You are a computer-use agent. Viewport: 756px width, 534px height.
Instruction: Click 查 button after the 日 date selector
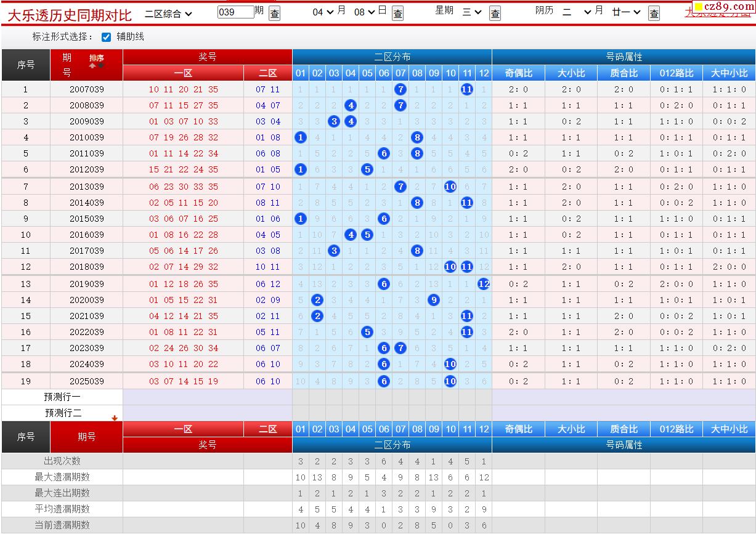[398, 13]
